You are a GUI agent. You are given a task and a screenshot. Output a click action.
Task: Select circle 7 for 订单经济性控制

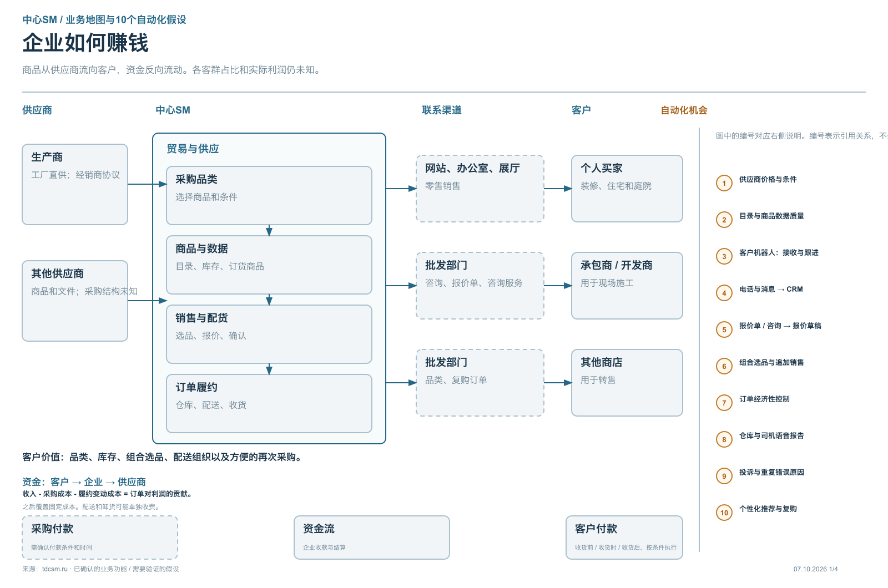(x=724, y=403)
